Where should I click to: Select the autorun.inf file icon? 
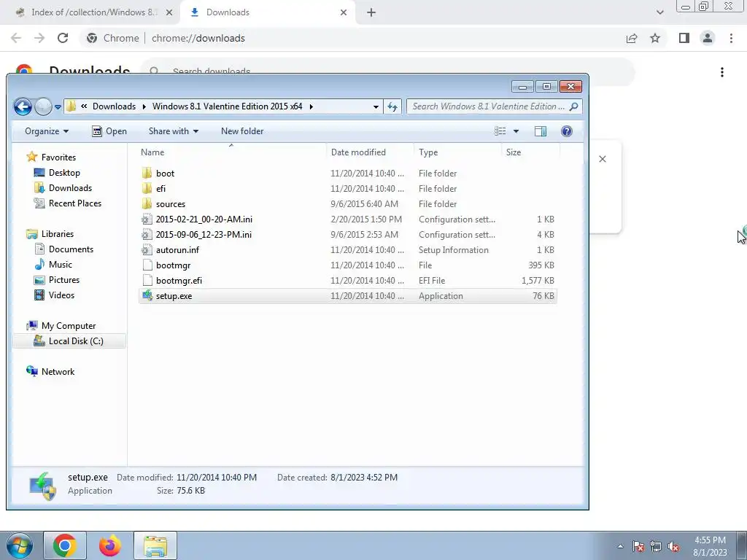point(147,249)
